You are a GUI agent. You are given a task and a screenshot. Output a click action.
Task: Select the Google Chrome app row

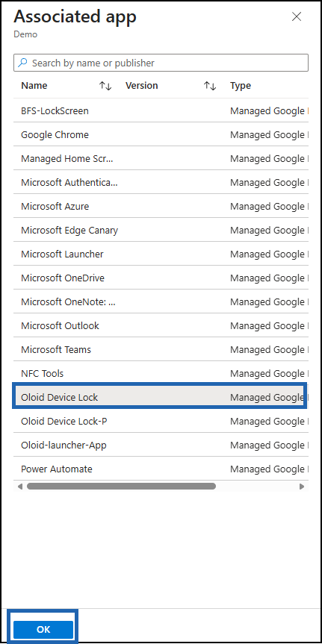coord(161,135)
